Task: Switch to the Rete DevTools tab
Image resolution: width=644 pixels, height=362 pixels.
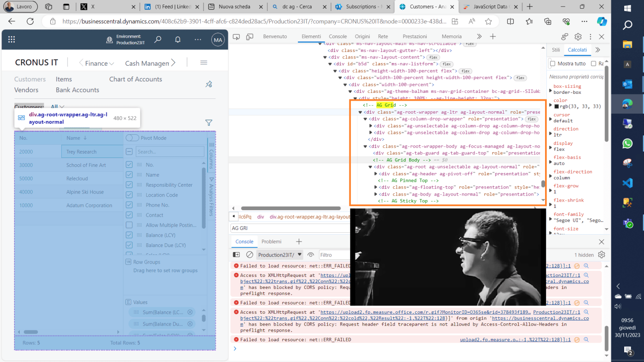Action: pyautogui.click(x=383, y=37)
